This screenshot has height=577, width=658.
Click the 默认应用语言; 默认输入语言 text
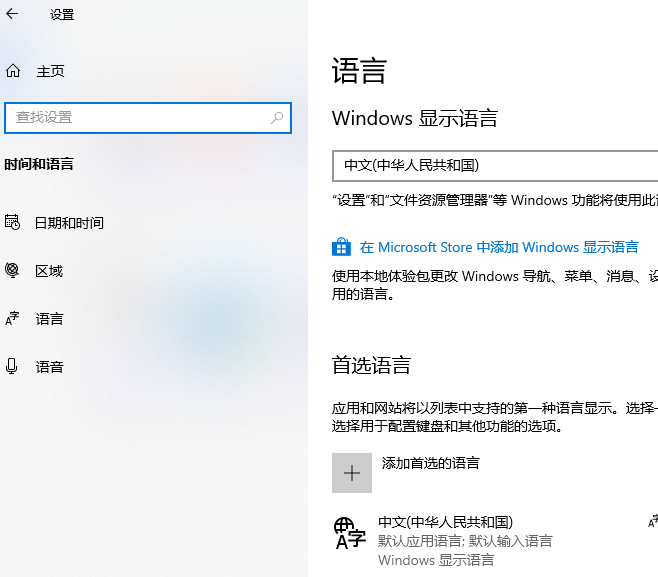(465, 541)
